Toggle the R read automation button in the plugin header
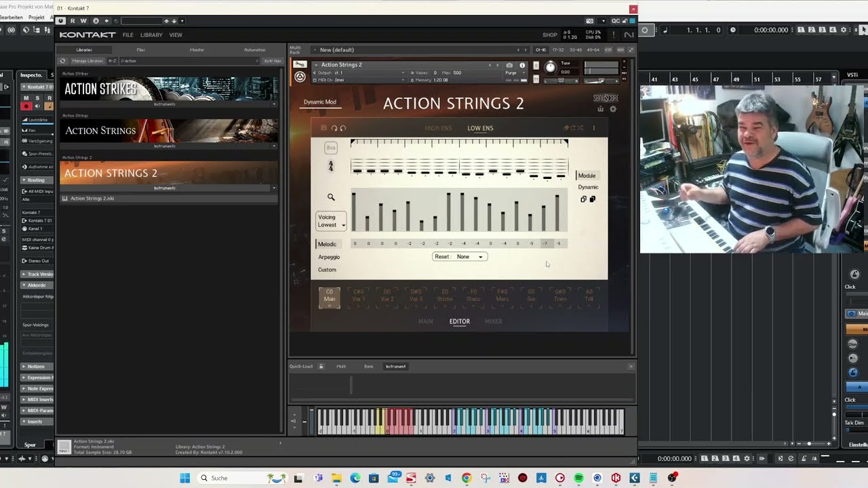Screen dimensions: 868x488 click(x=73, y=21)
